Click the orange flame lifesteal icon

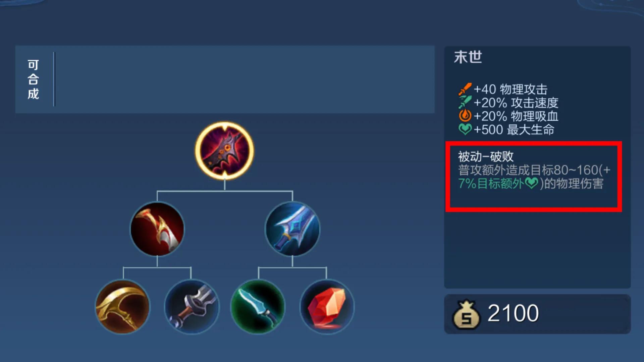tap(465, 116)
